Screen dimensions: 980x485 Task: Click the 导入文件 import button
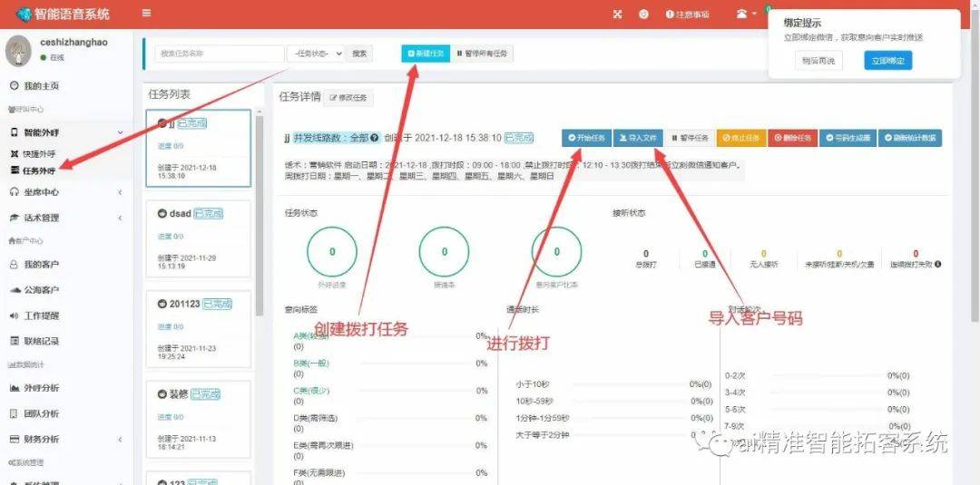coord(637,138)
